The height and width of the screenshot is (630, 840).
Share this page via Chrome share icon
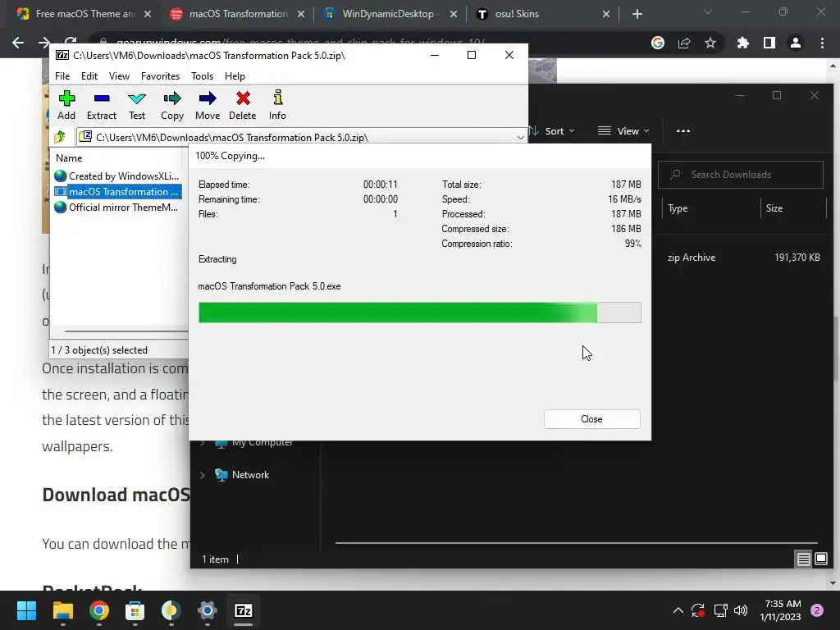click(x=684, y=43)
